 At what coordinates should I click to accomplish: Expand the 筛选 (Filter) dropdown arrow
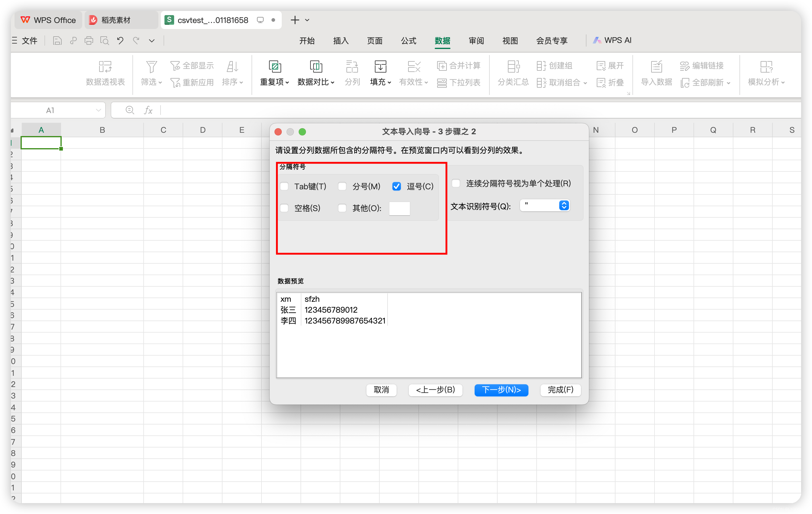click(160, 83)
